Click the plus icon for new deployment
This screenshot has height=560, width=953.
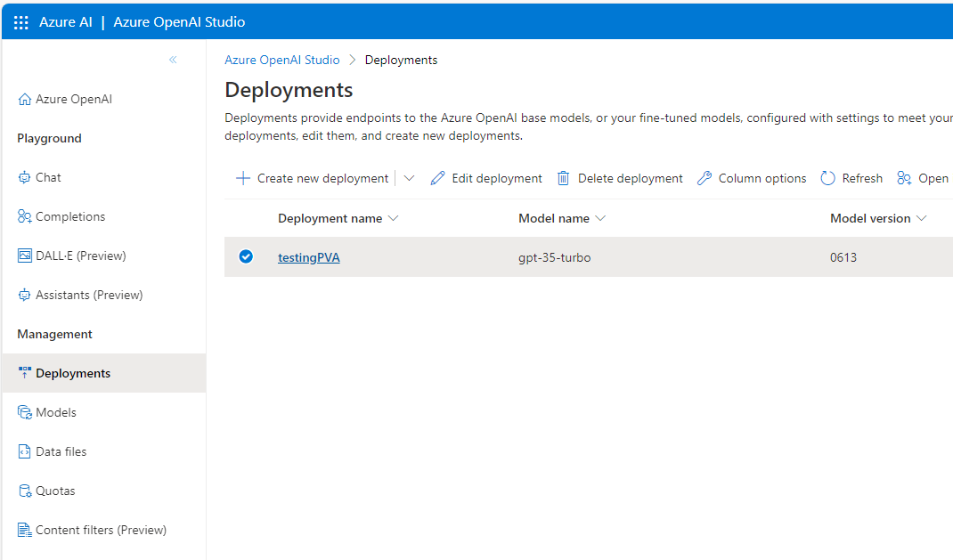(x=242, y=178)
